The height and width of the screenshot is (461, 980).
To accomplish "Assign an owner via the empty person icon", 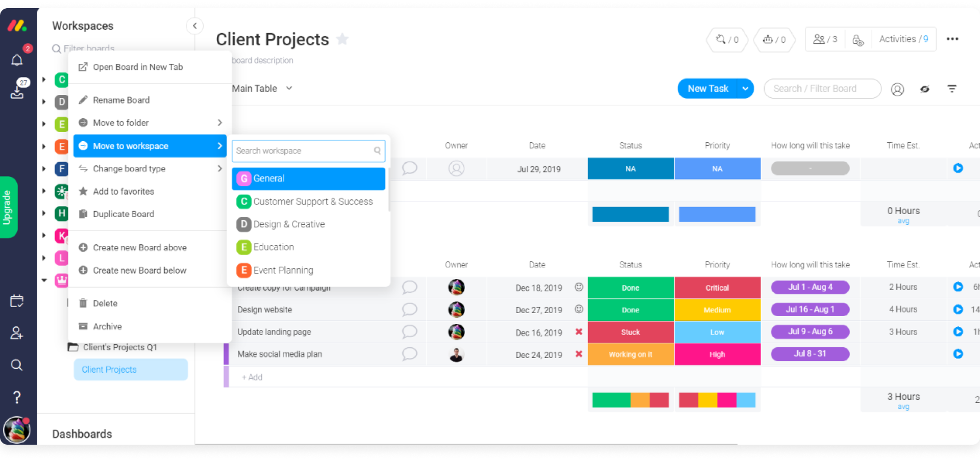I will pos(456,168).
